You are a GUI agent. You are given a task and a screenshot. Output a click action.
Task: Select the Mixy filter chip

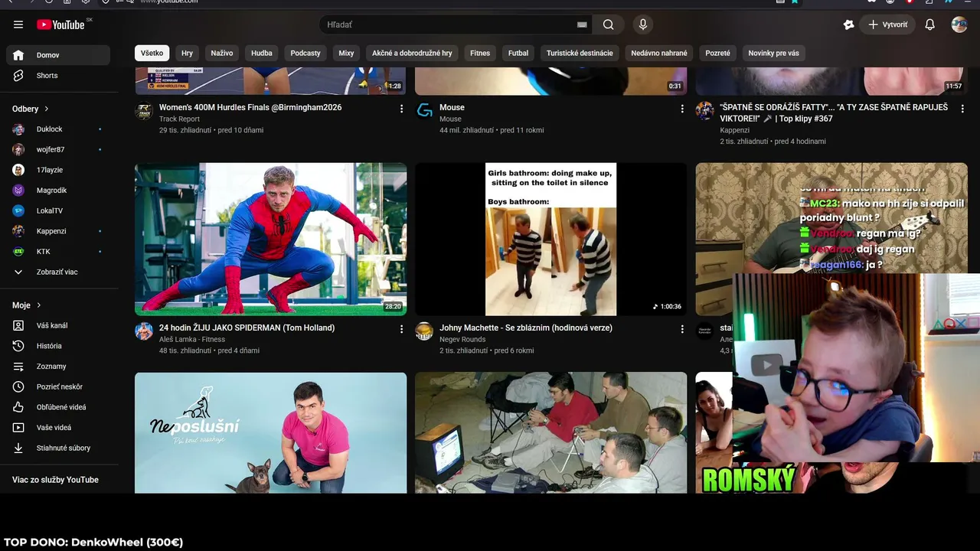tap(346, 54)
